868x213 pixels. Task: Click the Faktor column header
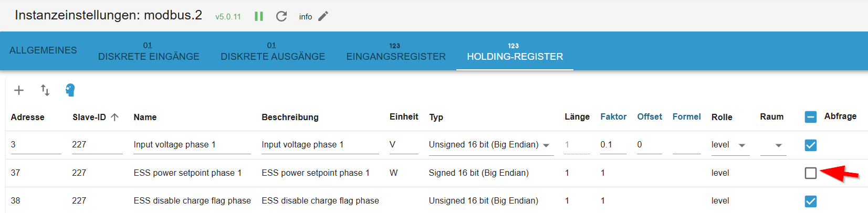point(613,116)
